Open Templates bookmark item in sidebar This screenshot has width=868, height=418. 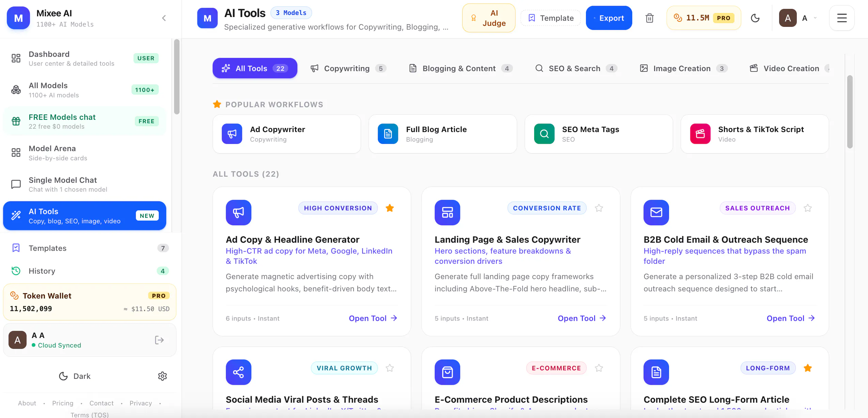pos(90,248)
